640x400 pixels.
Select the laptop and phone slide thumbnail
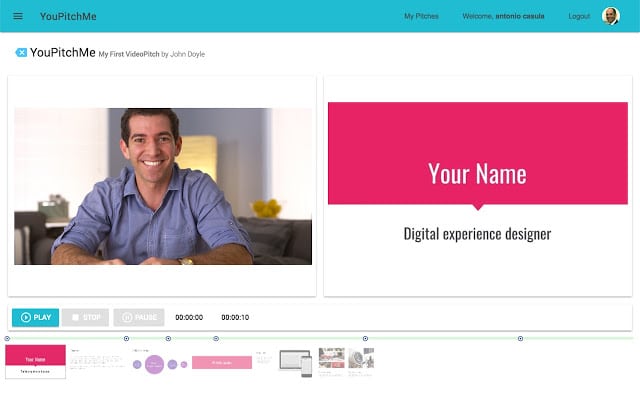tap(296, 361)
